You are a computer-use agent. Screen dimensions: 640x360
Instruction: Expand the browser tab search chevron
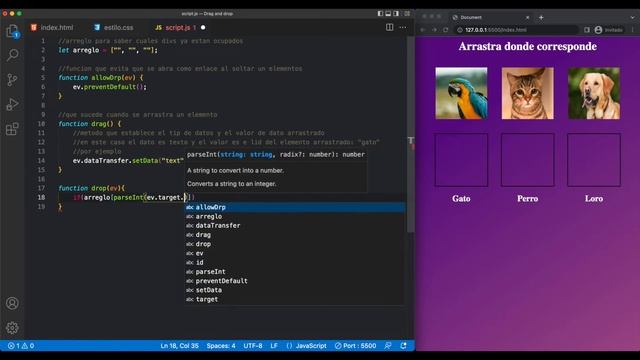pos(633,17)
